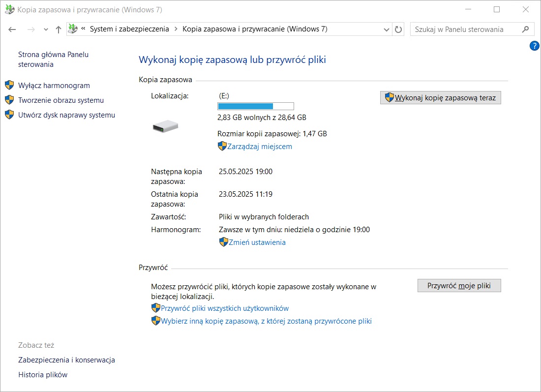Click the backup app icon in title bar
Viewport: 541px width, 392px height.
pyautogui.click(x=9, y=9)
